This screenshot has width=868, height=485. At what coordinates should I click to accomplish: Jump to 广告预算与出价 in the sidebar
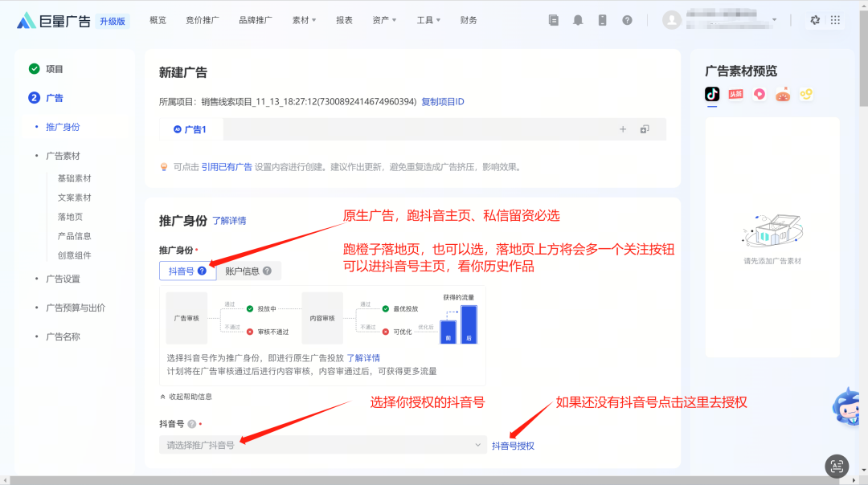pyautogui.click(x=76, y=308)
